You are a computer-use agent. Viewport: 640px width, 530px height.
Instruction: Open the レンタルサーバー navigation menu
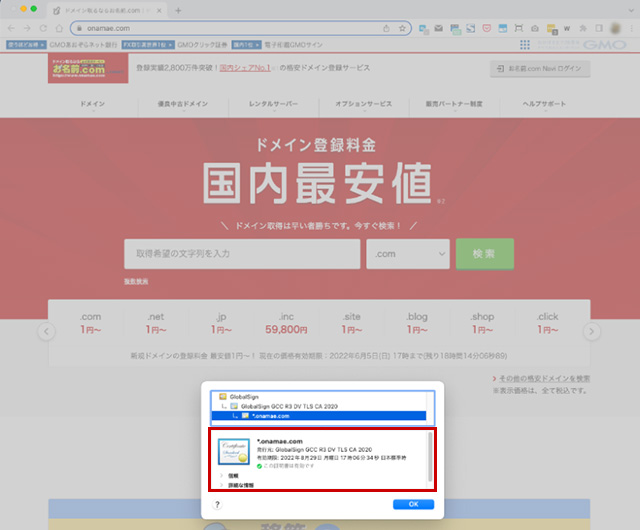pyautogui.click(x=273, y=104)
